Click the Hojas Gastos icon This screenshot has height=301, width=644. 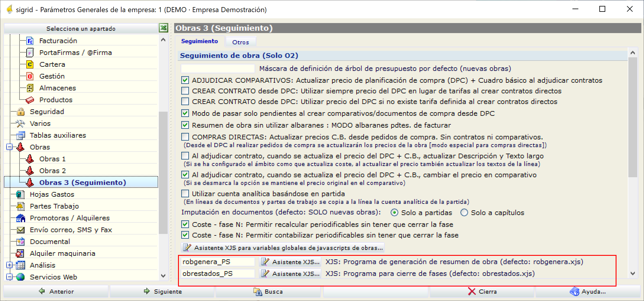coord(21,194)
